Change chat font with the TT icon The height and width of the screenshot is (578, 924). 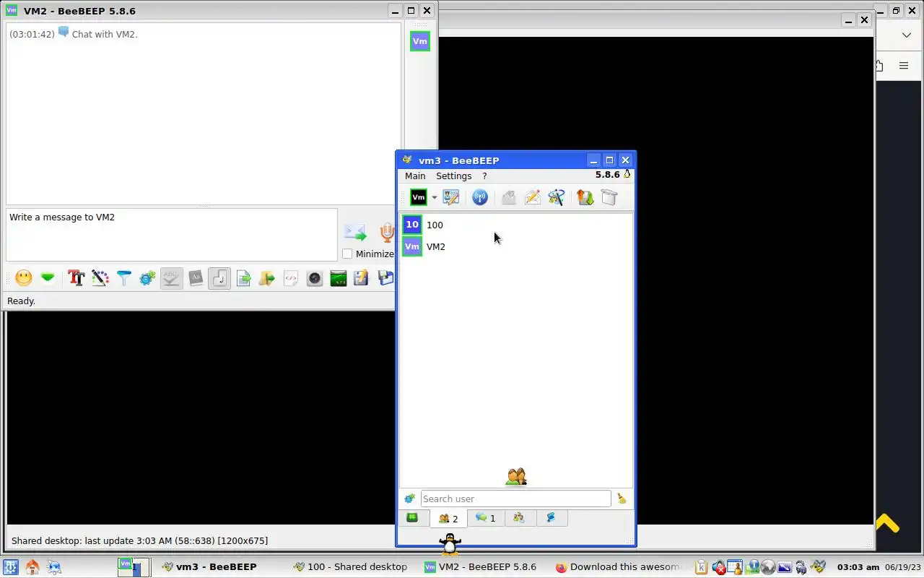(76, 277)
